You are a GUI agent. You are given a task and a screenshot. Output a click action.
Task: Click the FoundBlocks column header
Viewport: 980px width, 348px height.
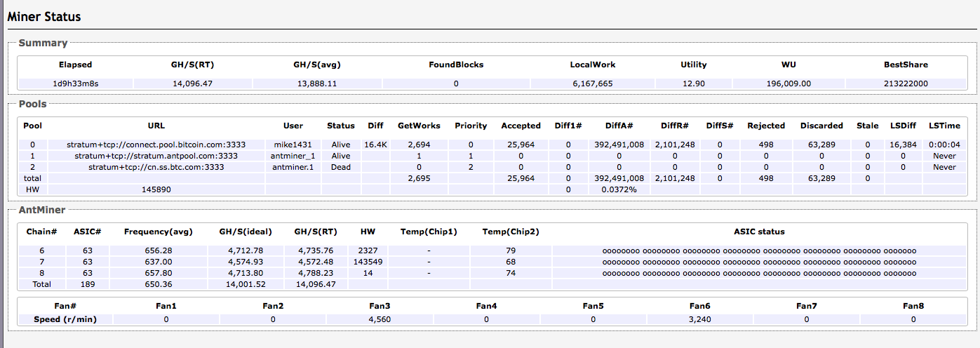pyautogui.click(x=456, y=65)
